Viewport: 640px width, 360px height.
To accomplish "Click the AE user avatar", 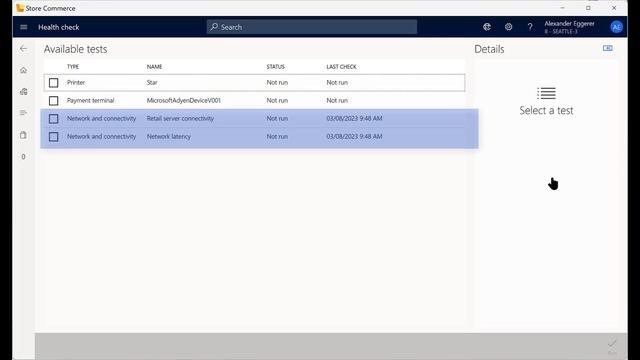I will [616, 27].
